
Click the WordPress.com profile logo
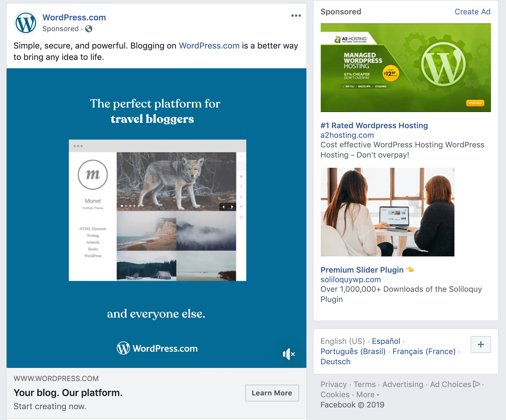pyautogui.click(x=26, y=23)
